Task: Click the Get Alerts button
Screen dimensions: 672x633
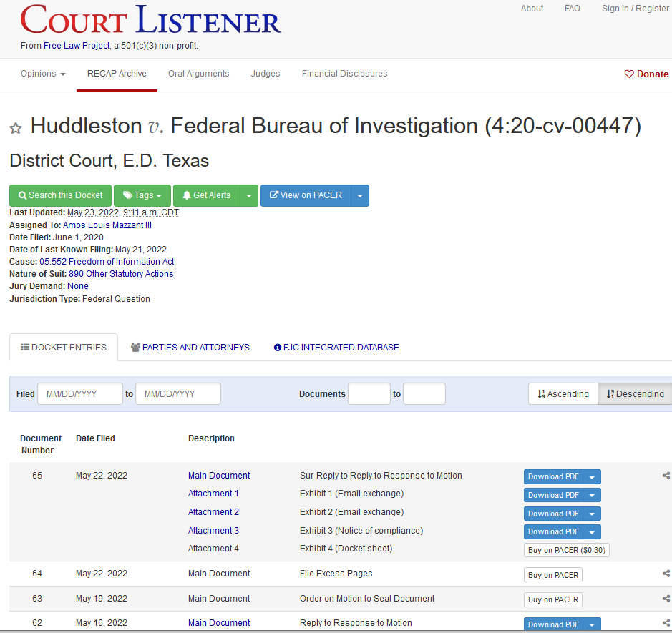Action: pos(207,195)
